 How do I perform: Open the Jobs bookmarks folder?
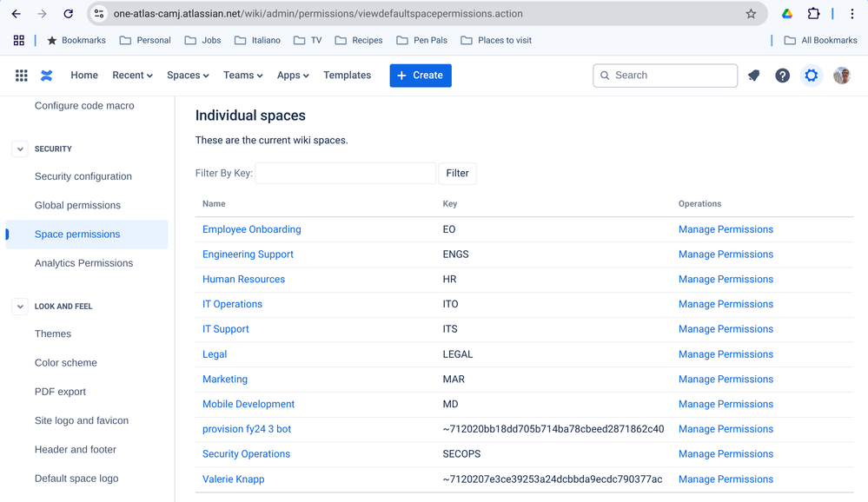pos(202,41)
